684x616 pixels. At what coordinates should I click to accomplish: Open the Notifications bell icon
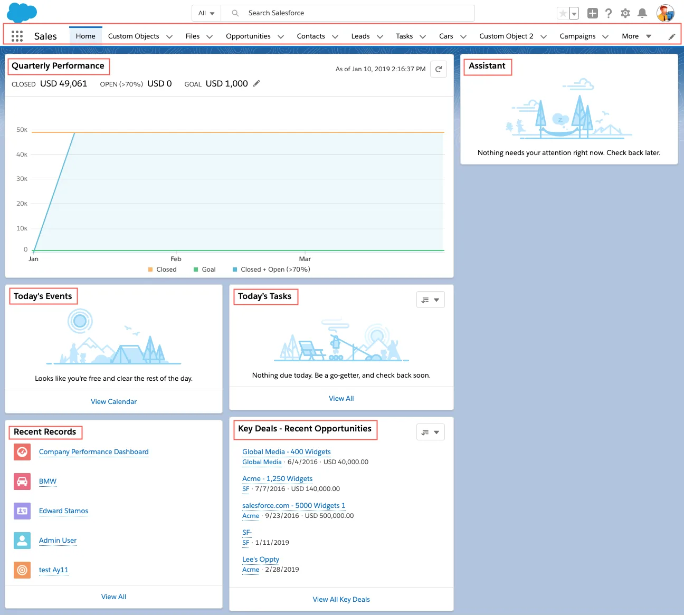pos(642,13)
